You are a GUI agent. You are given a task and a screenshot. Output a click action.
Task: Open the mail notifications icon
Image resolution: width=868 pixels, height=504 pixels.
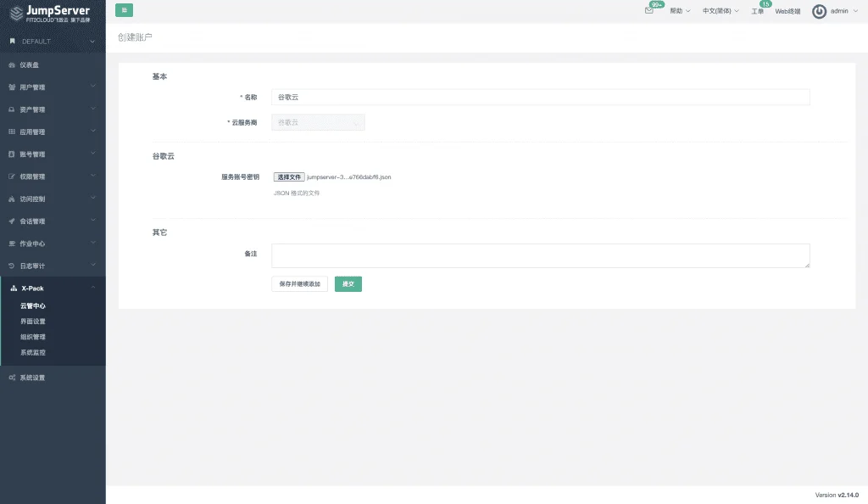tap(648, 10)
